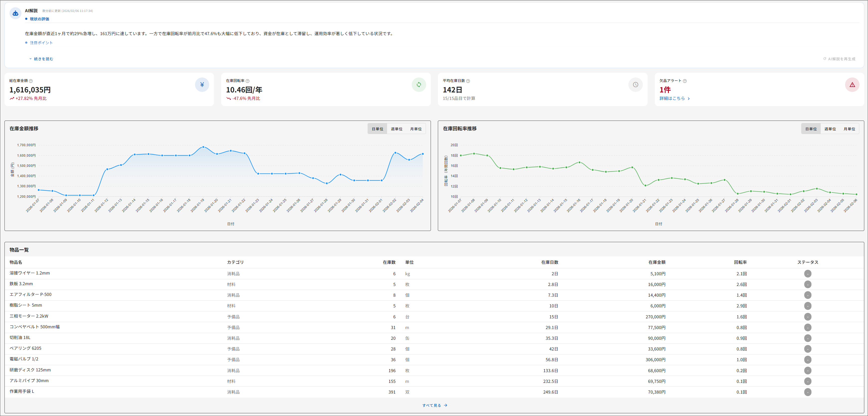Click the red warning triangle on 欠品アラート card
This screenshot has width=868, height=416.
click(x=852, y=85)
